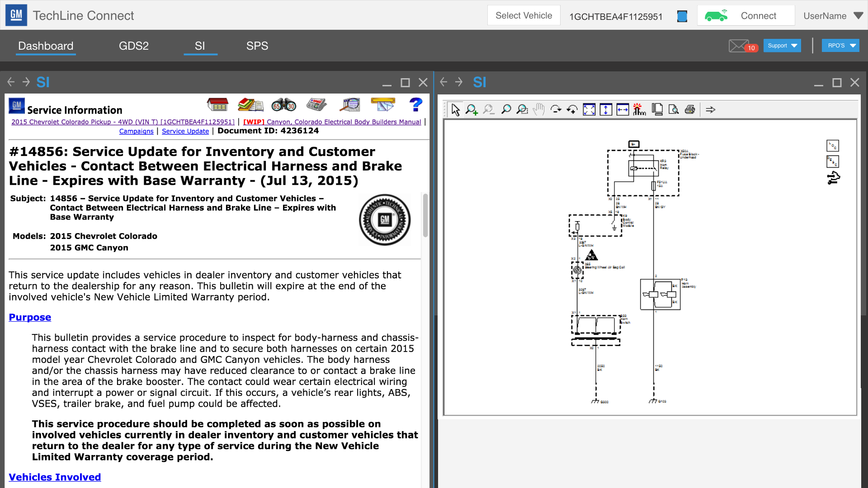Click the rotate clockwise arrow icon

556,110
